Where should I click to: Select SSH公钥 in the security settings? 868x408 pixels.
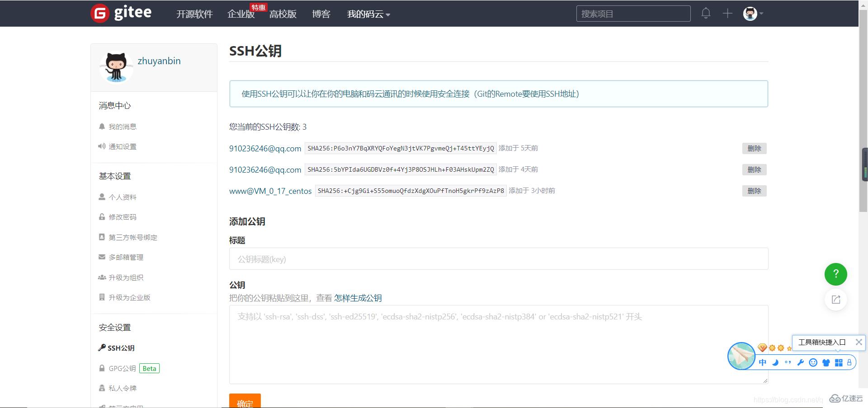tap(117, 348)
